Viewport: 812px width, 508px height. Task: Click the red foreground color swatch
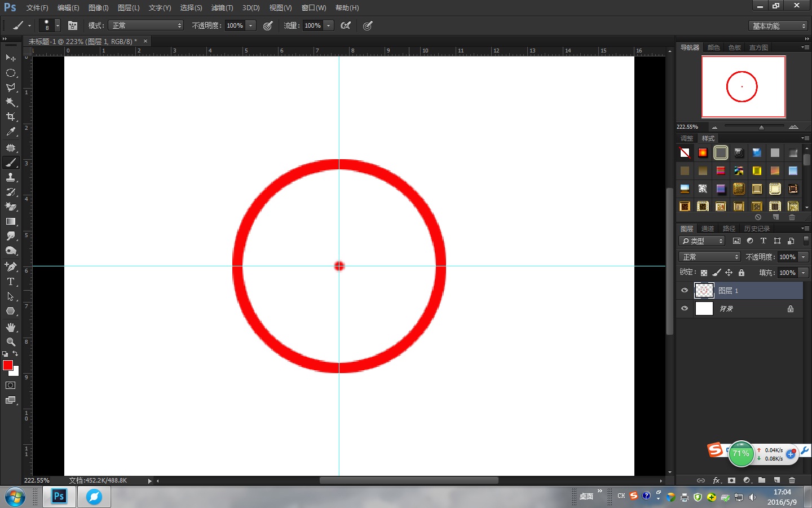[8, 365]
